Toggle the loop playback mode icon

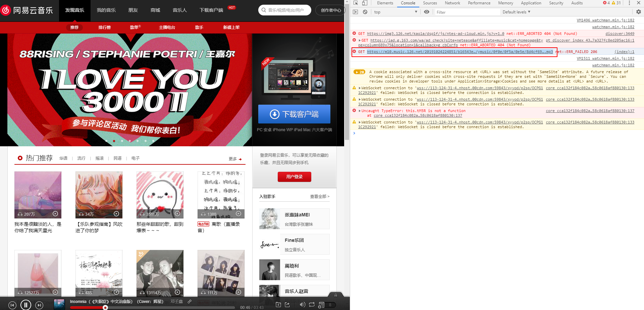click(x=312, y=305)
